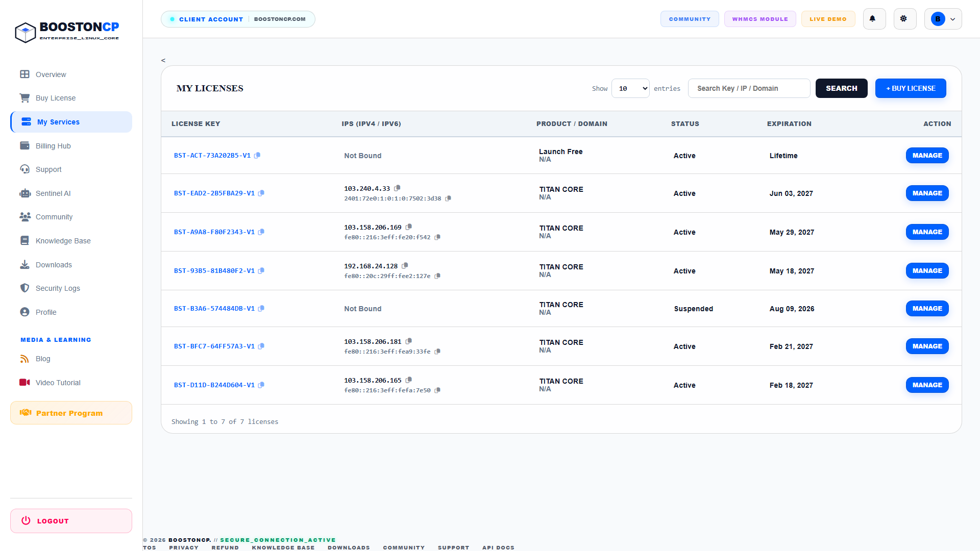Open the LIVE DEMO link
This screenshot has height=551, width=980.
coord(828,19)
